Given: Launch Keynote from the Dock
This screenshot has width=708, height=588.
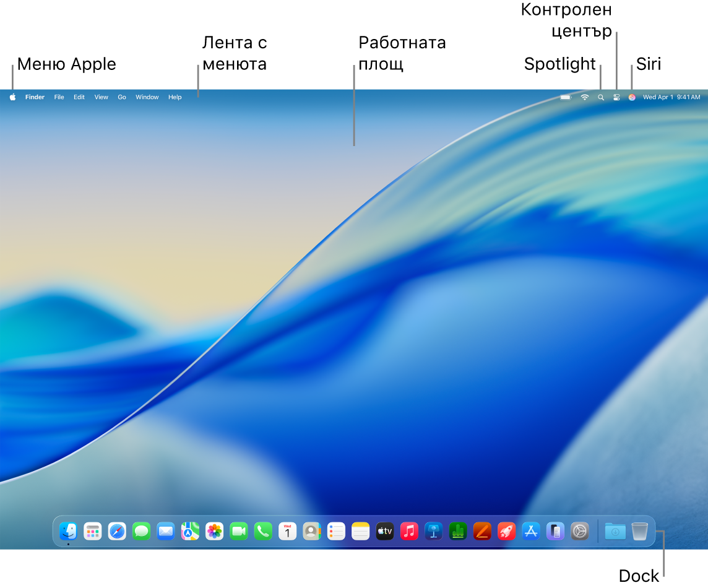Looking at the screenshot, I should pyautogui.click(x=433, y=531).
